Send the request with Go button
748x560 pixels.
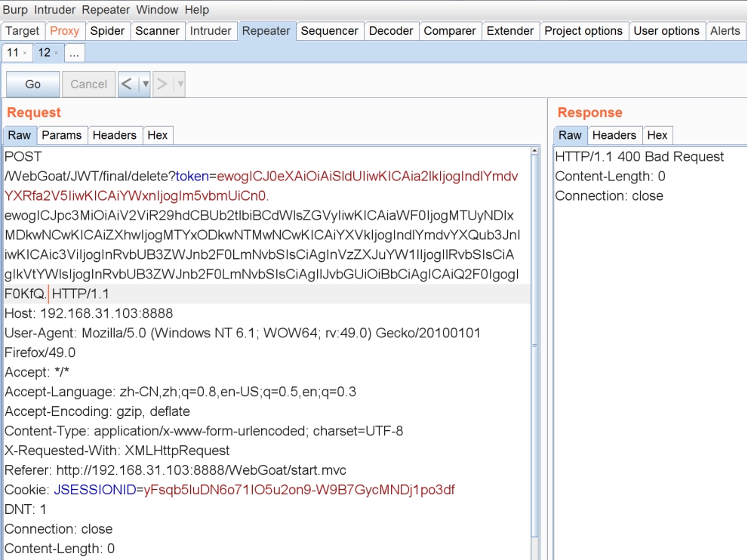(x=33, y=85)
